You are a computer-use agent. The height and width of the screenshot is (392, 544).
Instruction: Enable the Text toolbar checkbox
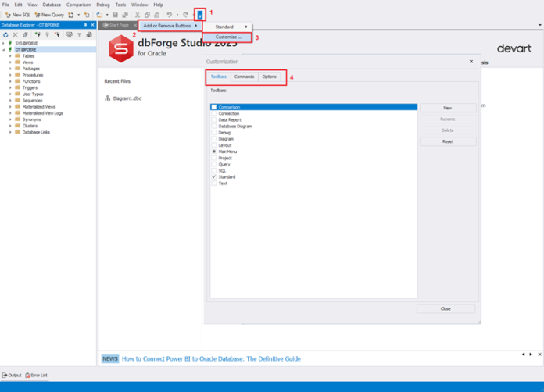pyautogui.click(x=214, y=184)
